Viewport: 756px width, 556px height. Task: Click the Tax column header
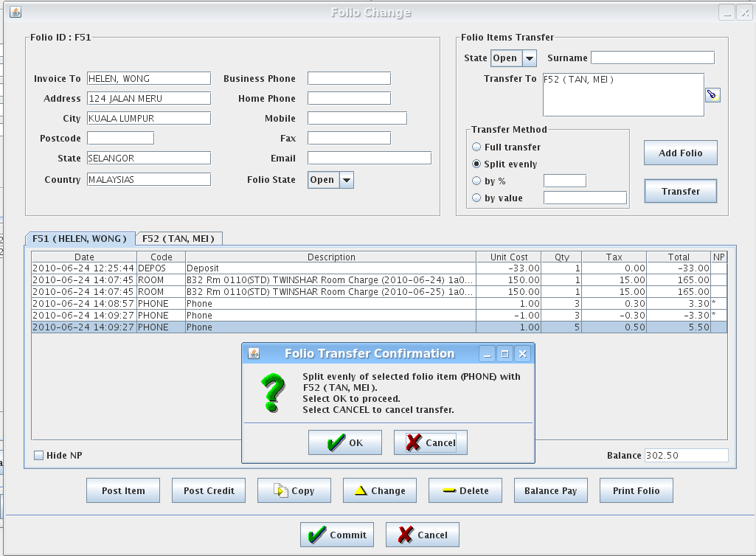[614, 257]
